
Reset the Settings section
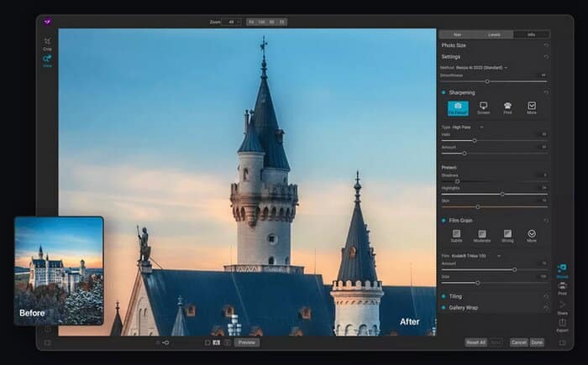tap(546, 57)
